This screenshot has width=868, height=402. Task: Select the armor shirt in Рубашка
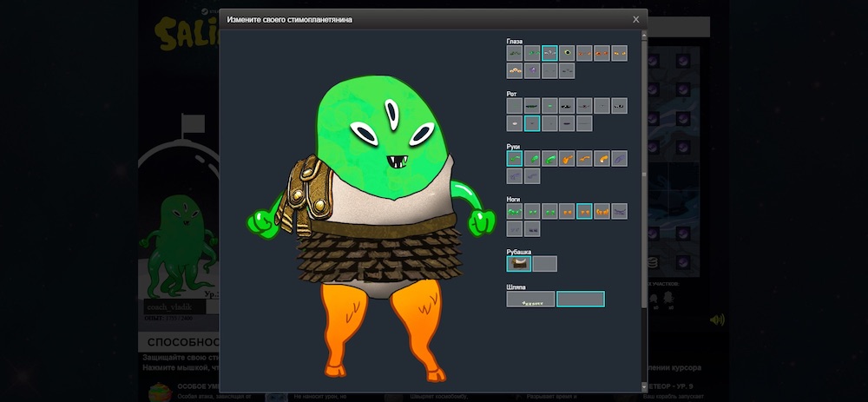click(x=519, y=263)
